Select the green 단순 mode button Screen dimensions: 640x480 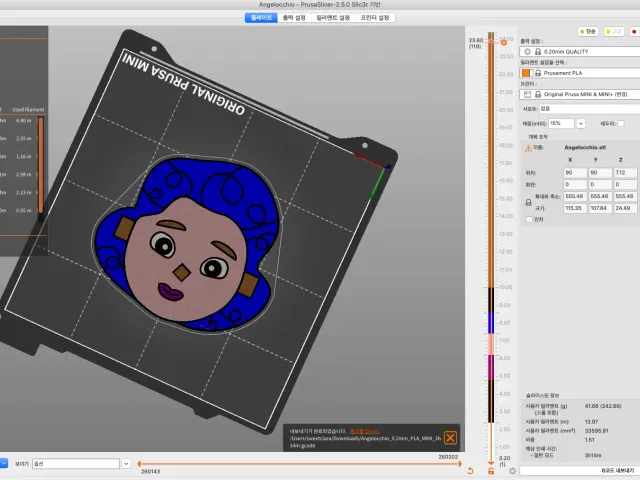tap(588, 31)
